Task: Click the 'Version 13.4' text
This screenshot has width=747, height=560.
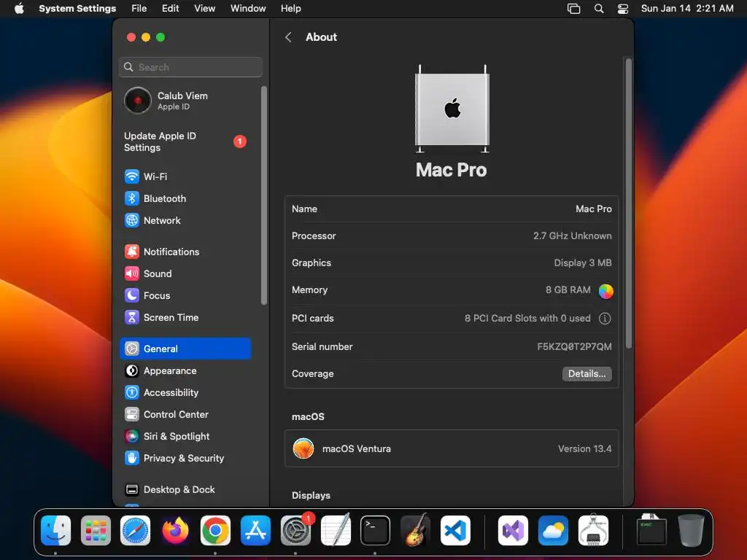Action: point(584,448)
